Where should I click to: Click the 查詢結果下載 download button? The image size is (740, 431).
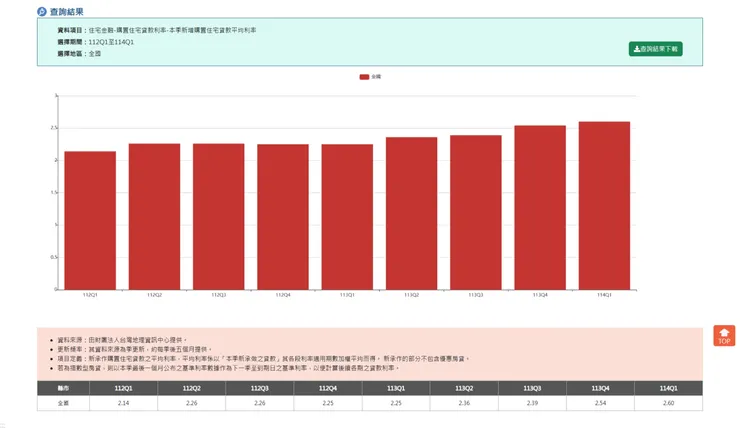tap(655, 49)
